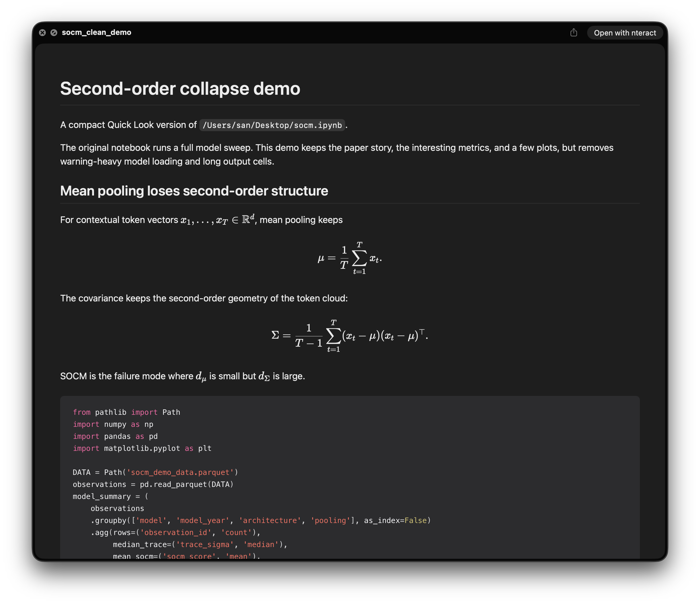Click the 'import matplotlib.pyplot as plt' line

(x=142, y=448)
